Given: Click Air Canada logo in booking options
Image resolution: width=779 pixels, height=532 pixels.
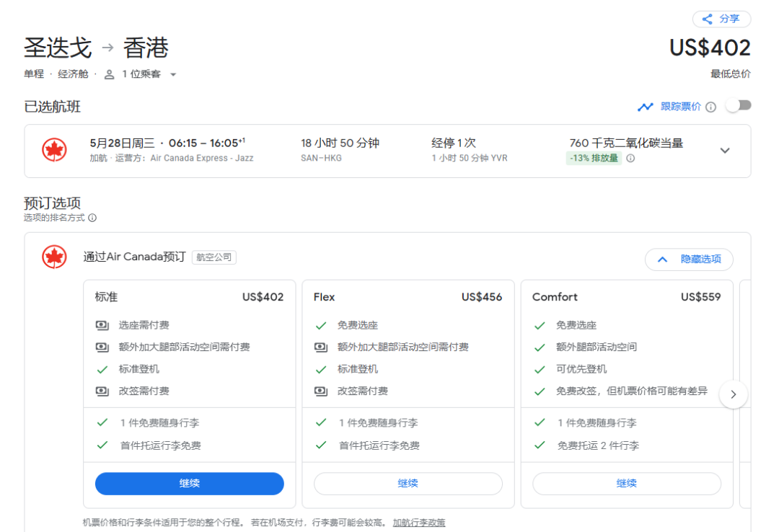Looking at the screenshot, I should pyautogui.click(x=54, y=257).
